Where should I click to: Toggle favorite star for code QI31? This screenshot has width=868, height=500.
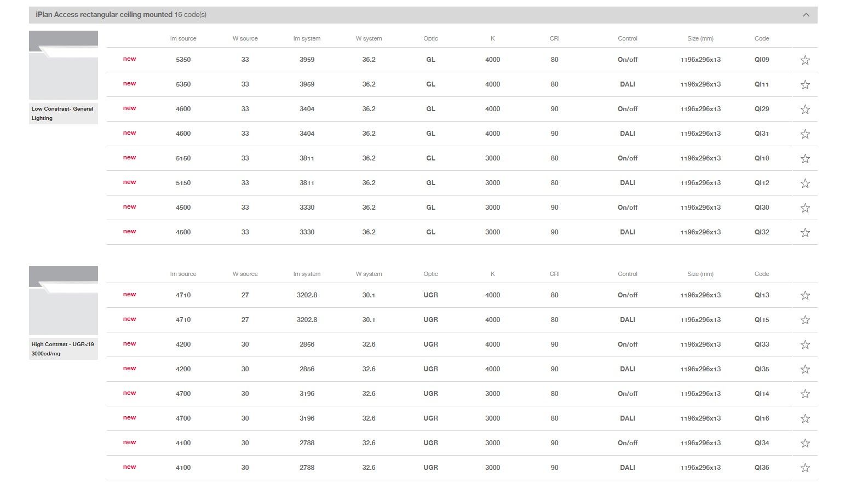point(804,134)
